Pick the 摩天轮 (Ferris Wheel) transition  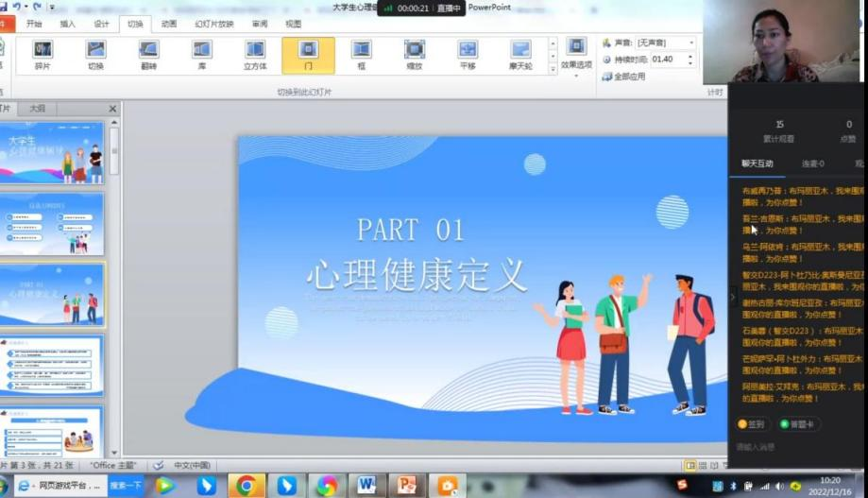(520, 55)
